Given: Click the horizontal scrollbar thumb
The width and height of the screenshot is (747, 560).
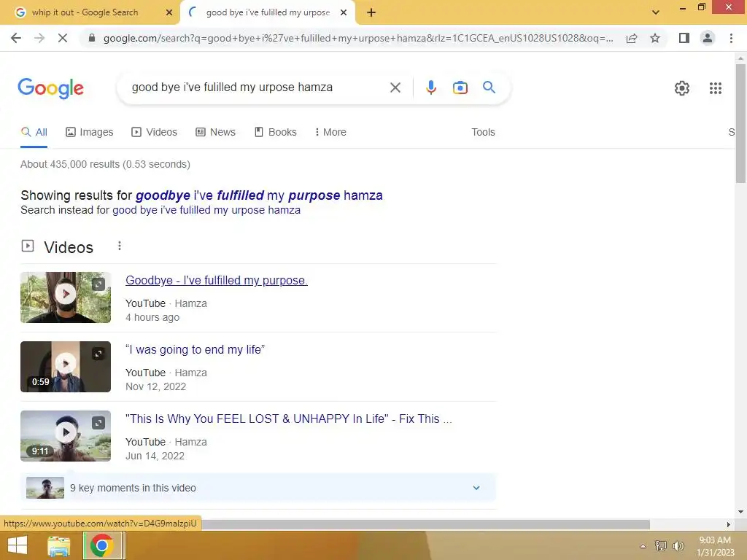Looking at the screenshot, I should tap(425, 524).
